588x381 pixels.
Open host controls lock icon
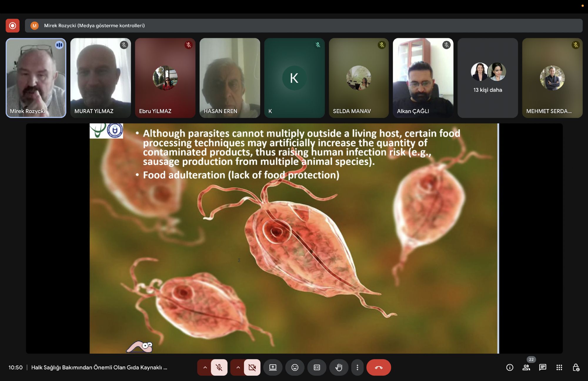click(x=576, y=367)
